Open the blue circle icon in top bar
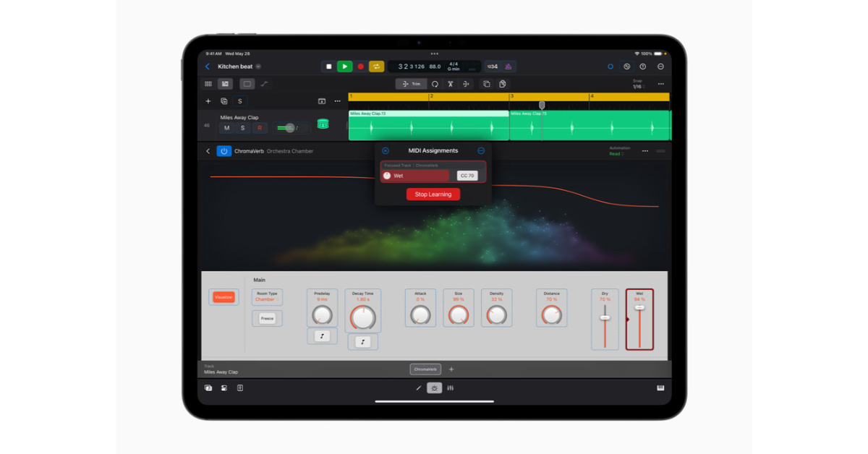 point(610,67)
